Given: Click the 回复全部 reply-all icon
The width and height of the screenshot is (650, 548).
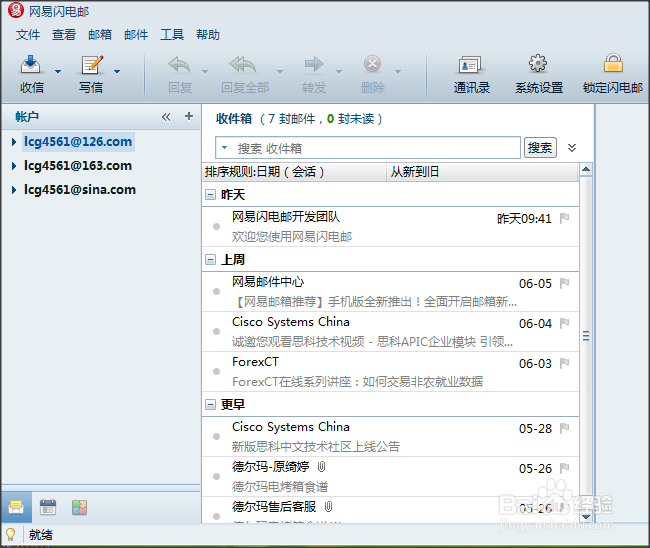Looking at the screenshot, I should (x=243, y=64).
